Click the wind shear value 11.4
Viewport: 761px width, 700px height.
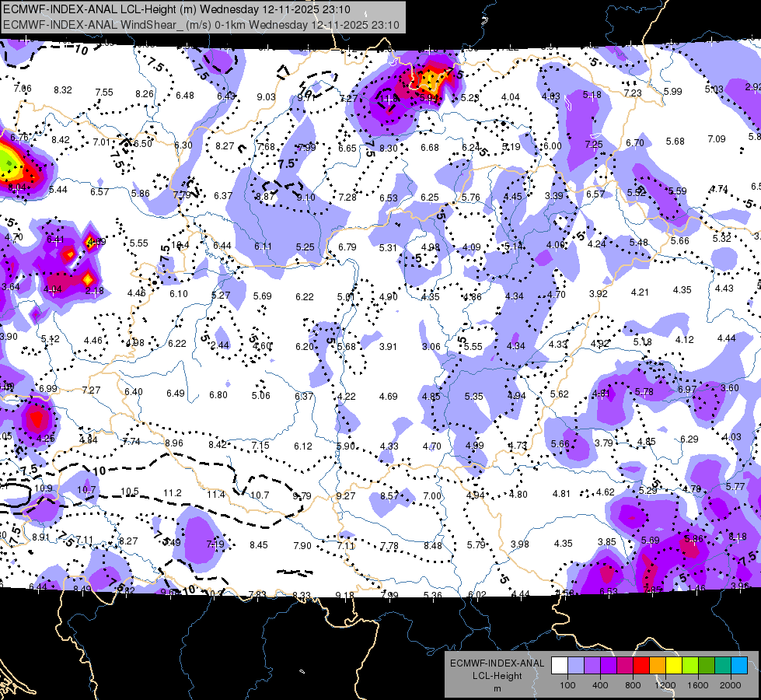click(216, 494)
